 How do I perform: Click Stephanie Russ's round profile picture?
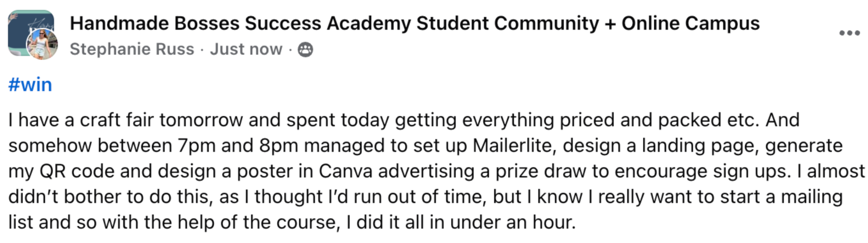pos(42,44)
